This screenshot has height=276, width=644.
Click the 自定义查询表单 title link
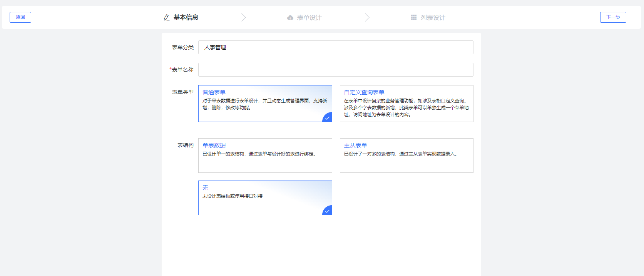tap(364, 92)
